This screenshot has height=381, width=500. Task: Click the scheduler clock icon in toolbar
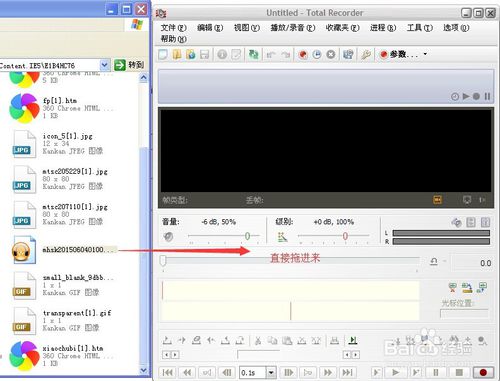(317, 54)
